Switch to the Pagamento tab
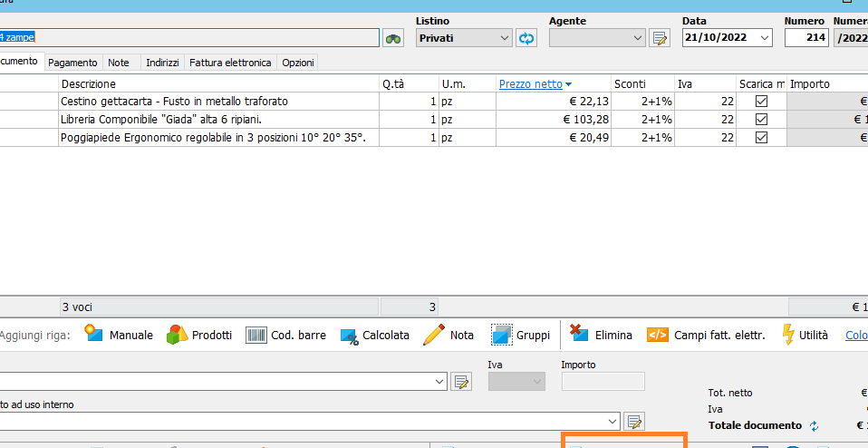 tap(72, 63)
